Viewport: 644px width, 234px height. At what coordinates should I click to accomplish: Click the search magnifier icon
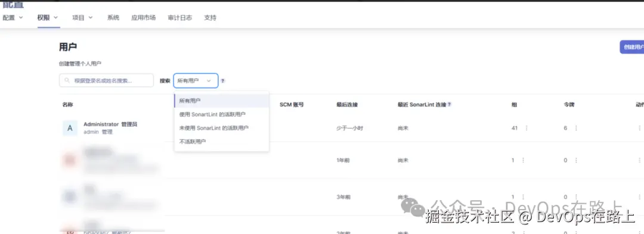tap(67, 81)
